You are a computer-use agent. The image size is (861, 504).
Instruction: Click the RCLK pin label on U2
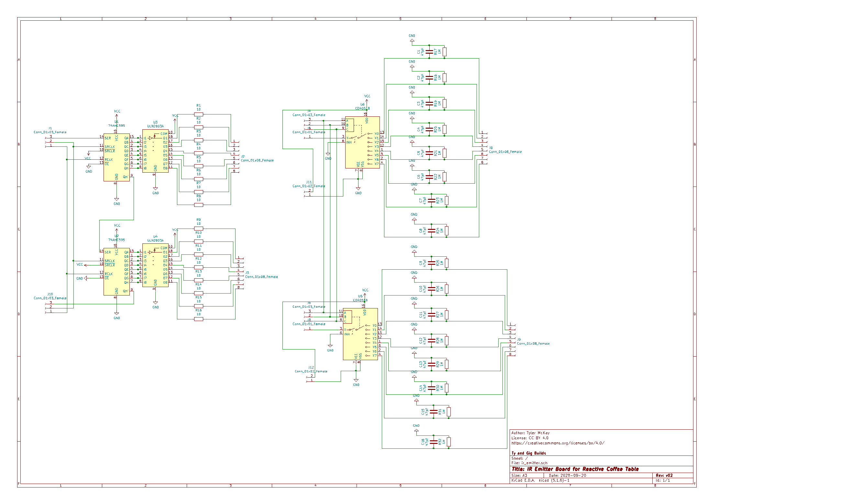(x=109, y=274)
